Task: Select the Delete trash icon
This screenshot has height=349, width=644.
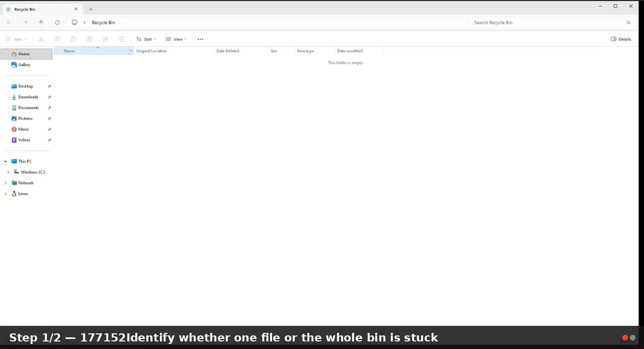Action: tap(122, 39)
